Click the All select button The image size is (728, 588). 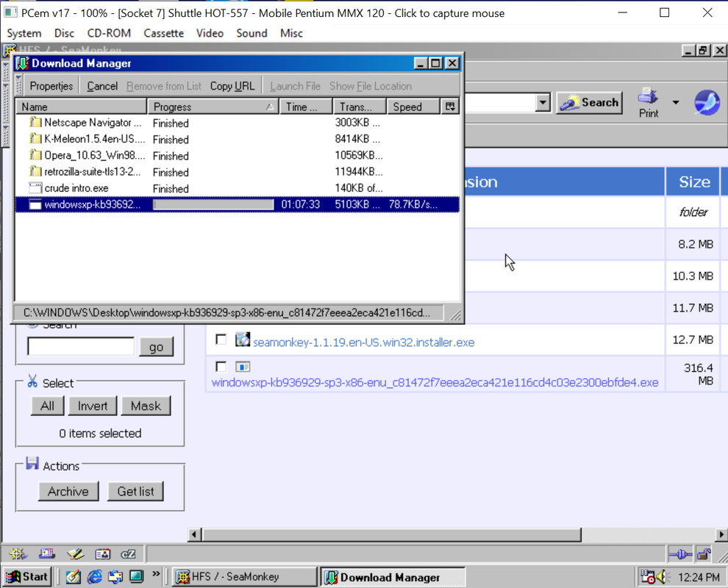tap(47, 406)
